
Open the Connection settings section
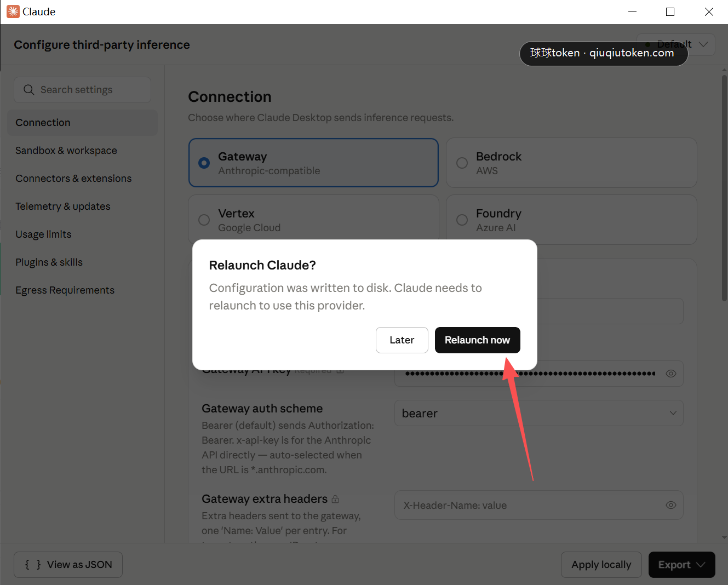(82, 123)
